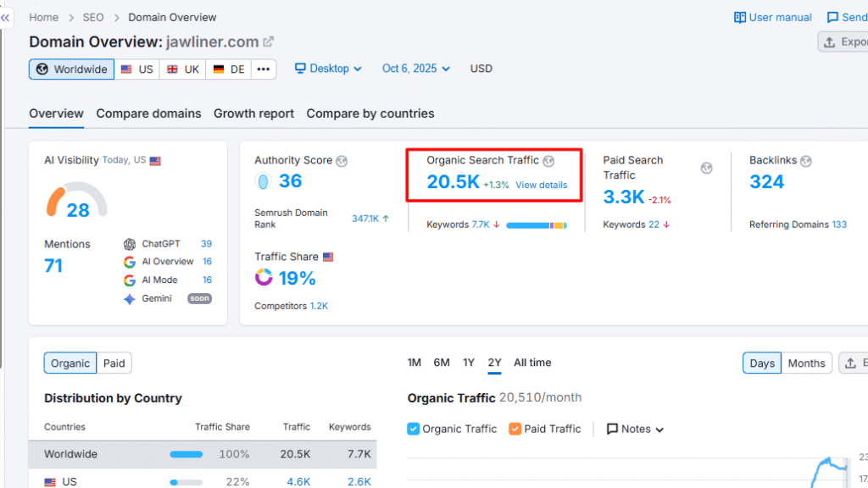Click globe icon beside Backlinks

click(x=806, y=161)
